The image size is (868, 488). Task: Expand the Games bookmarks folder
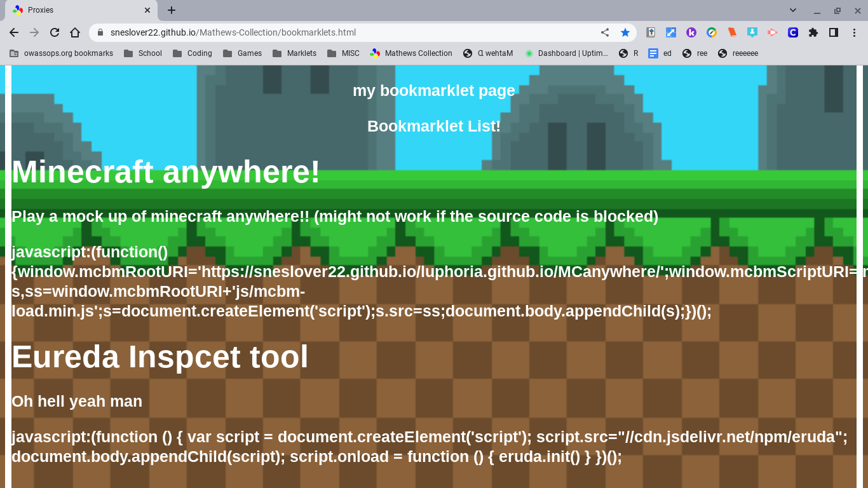pos(242,53)
